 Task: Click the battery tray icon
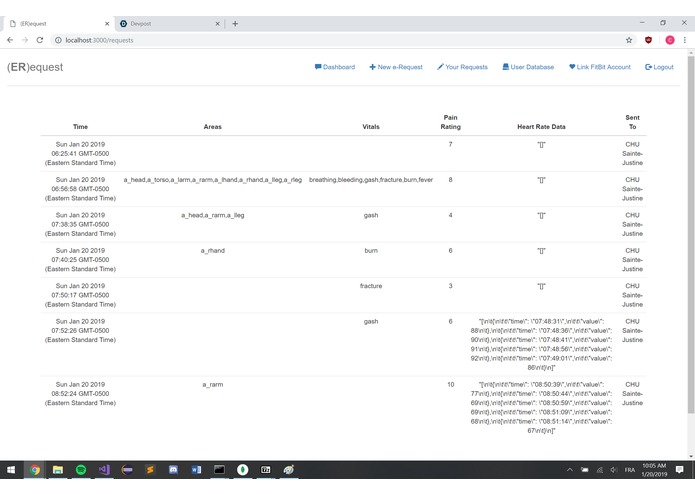pyautogui.click(x=585, y=470)
